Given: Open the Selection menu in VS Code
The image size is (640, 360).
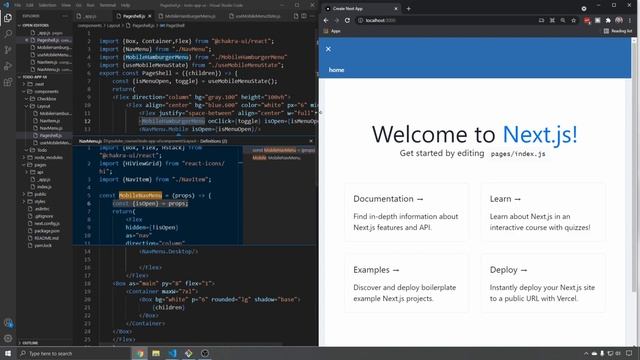Looking at the screenshot, I should coord(47,5).
